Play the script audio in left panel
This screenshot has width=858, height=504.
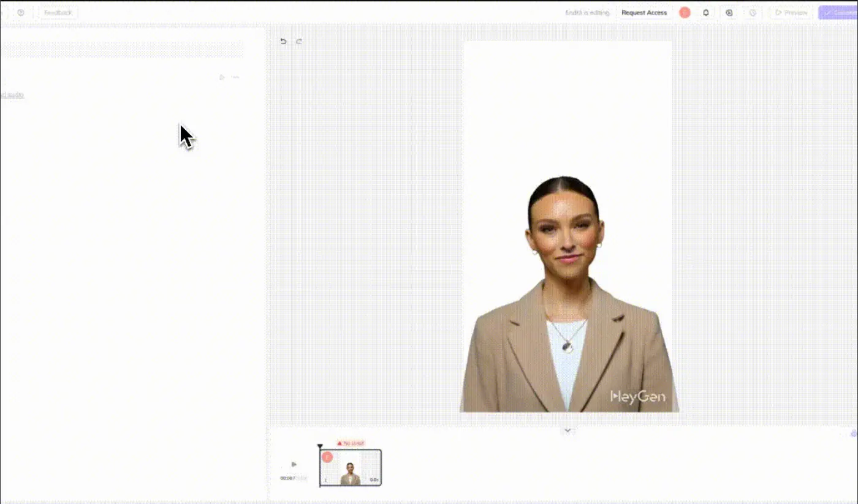point(222,77)
